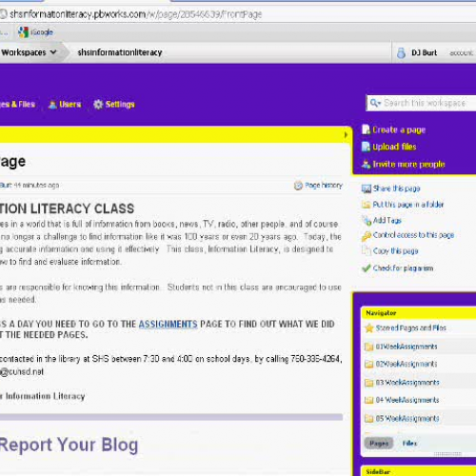This screenshot has height=476, width=476.
Task: Click the 02WeekAssignments folder icon
Action: [368, 364]
